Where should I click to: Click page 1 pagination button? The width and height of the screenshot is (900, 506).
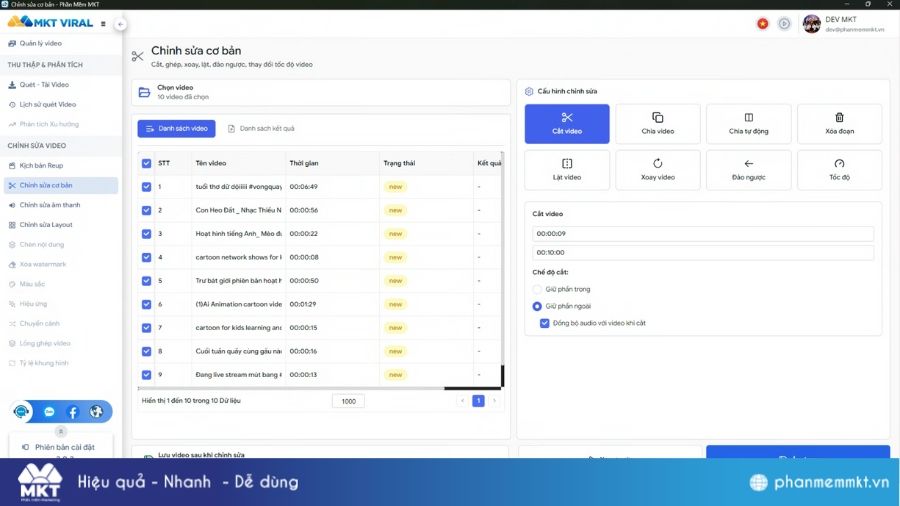pos(478,400)
